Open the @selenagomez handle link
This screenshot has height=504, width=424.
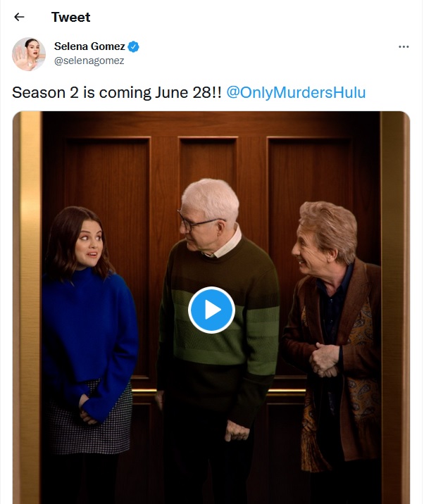click(89, 61)
